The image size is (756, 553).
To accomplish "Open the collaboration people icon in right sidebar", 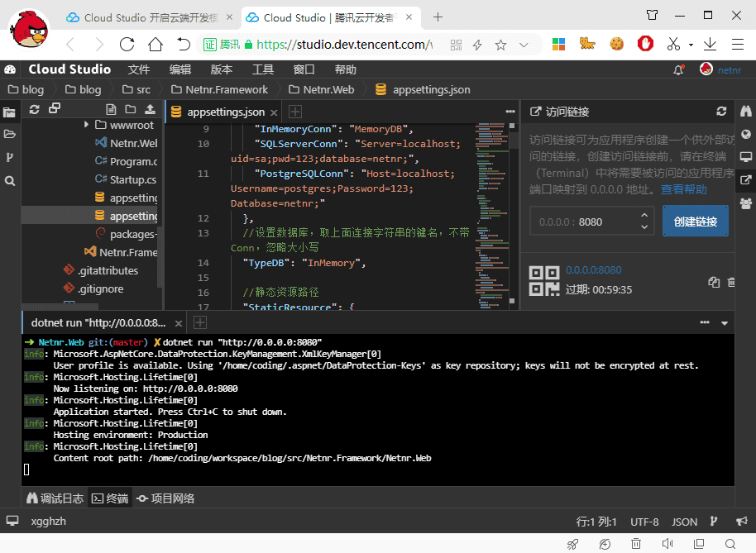I will 746,203.
